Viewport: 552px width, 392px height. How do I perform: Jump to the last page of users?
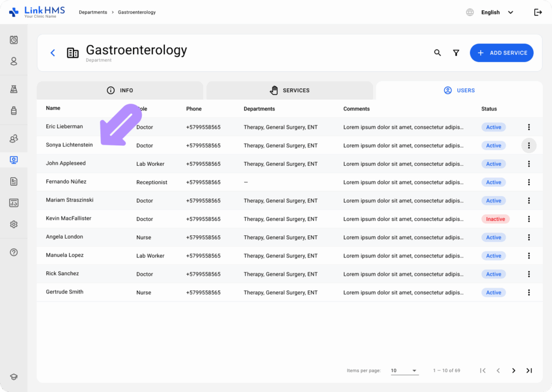529,370
